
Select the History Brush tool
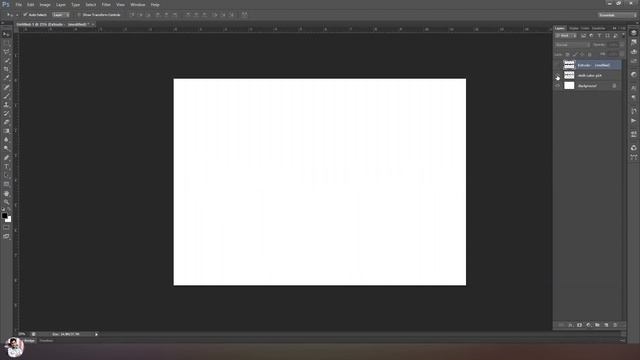tap(6, 113)
